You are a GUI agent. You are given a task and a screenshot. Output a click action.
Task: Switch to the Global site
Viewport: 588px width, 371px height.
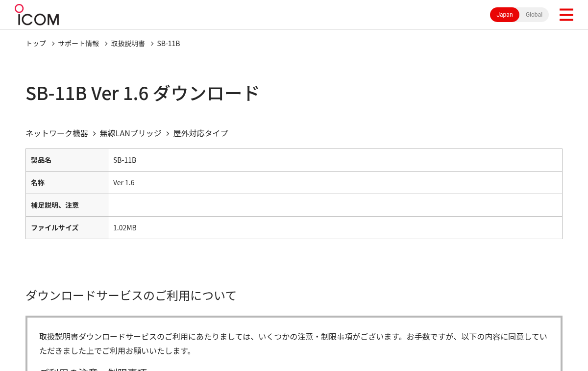534,15
